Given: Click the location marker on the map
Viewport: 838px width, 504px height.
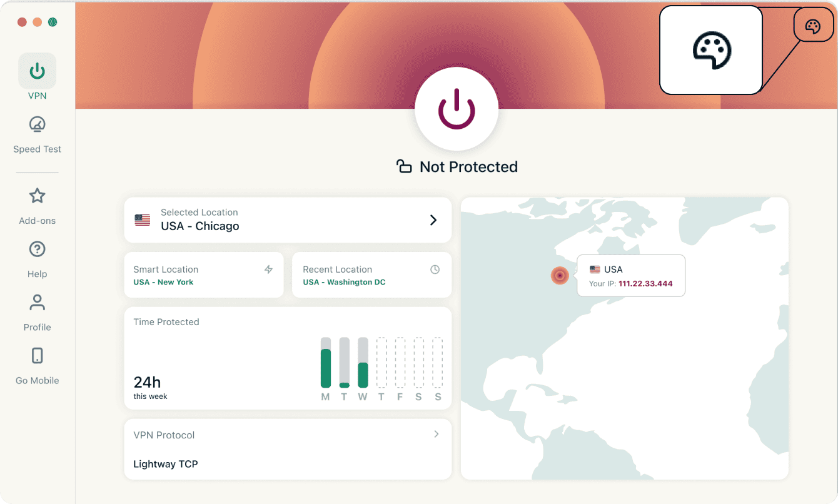Looking at the screenshot, I should (x=560, y=275).
